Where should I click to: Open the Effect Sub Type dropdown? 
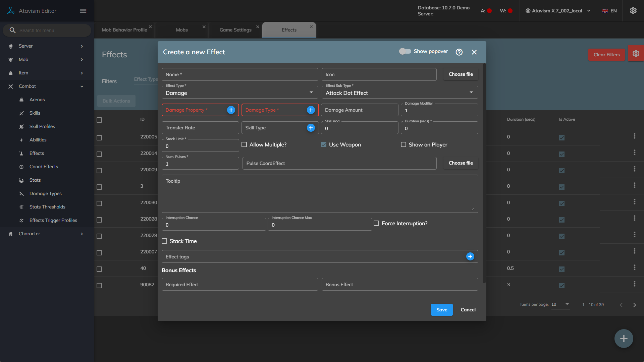point(399,93)
